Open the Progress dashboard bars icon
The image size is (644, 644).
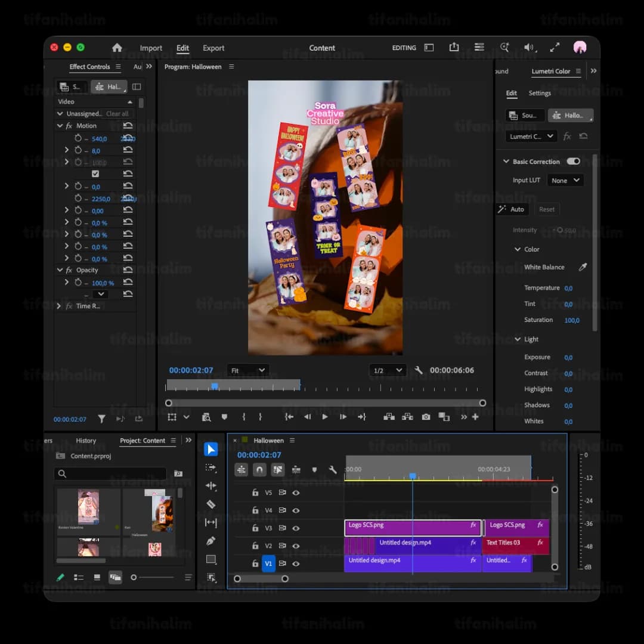(x=479, y=47)
